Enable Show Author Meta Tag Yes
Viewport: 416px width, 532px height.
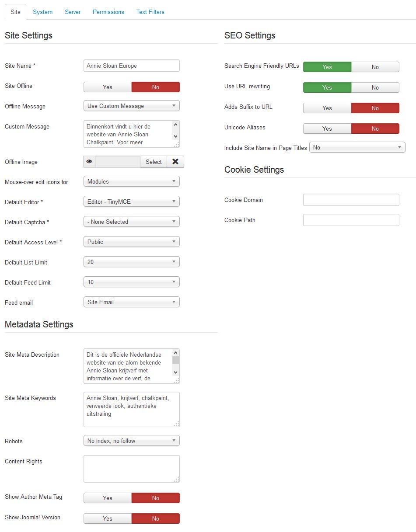pyautogui.click(x=108, y=498)
